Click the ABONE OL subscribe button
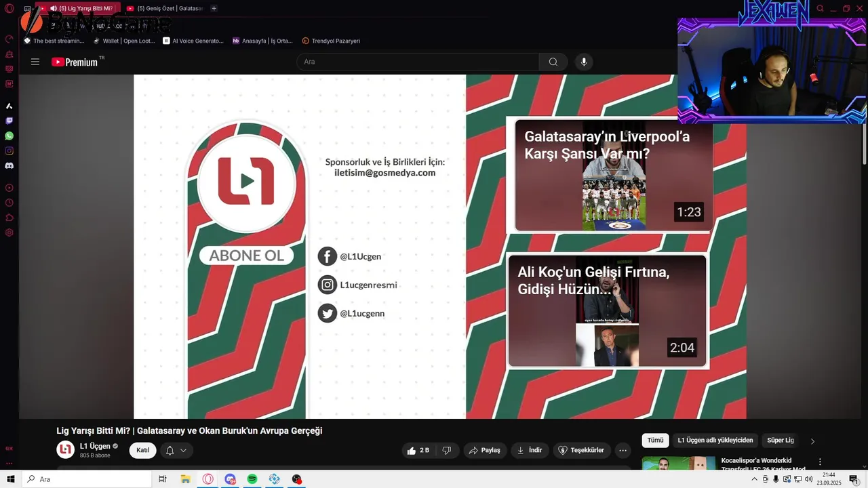 pyautogui.click(x=246, y=256)
